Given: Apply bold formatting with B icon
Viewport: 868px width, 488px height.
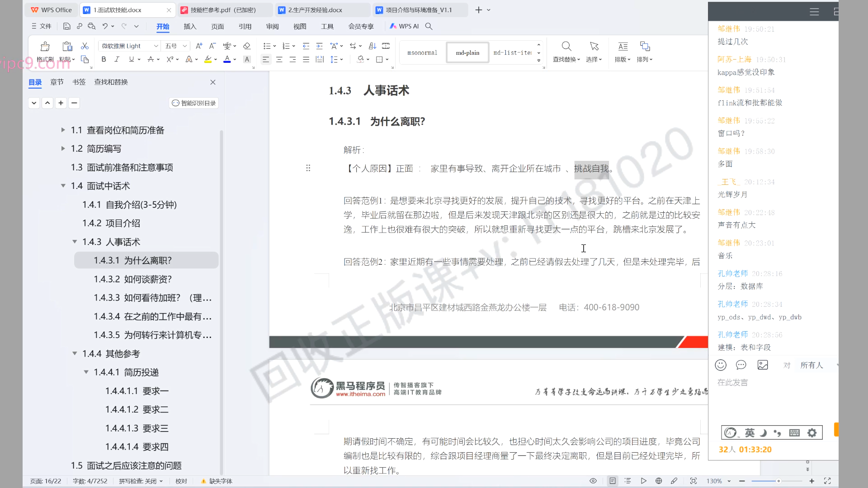Looking at the screenshot, I should click(x=104, y=59).
